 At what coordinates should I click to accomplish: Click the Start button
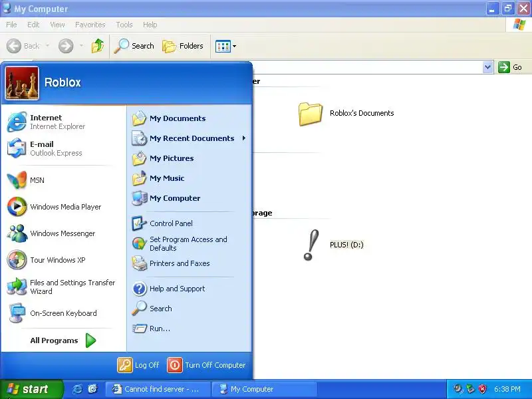(x=31, y=389)
